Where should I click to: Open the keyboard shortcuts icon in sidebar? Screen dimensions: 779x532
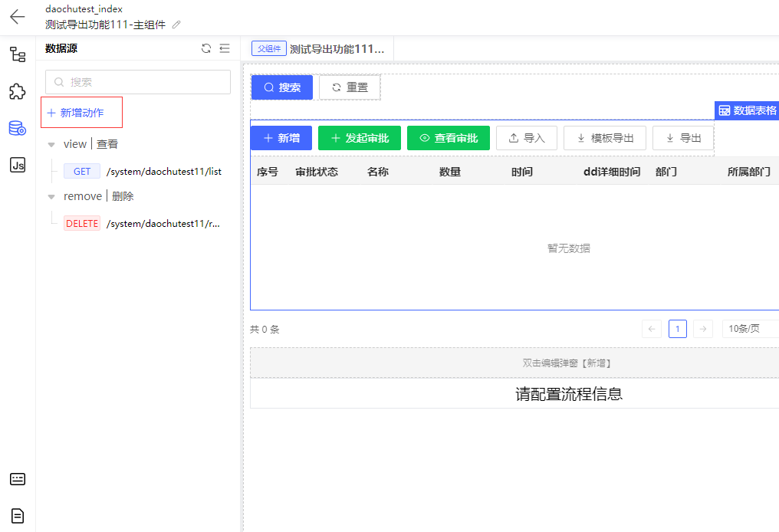[18, 479]
